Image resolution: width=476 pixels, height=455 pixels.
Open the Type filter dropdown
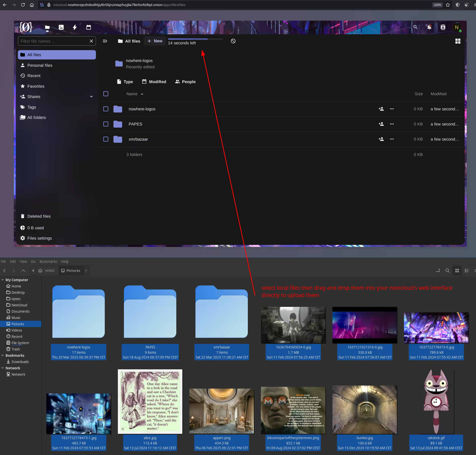tap(125, 82)
